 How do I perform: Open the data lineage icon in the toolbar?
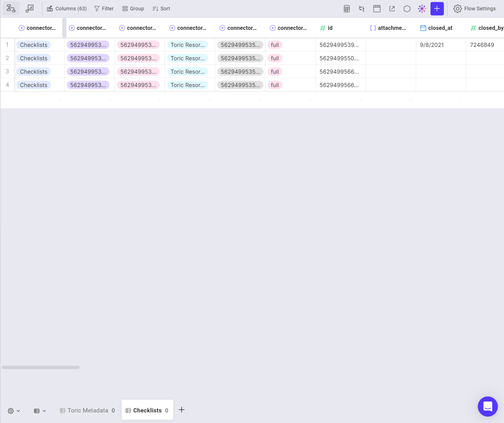tap(361, 9)
